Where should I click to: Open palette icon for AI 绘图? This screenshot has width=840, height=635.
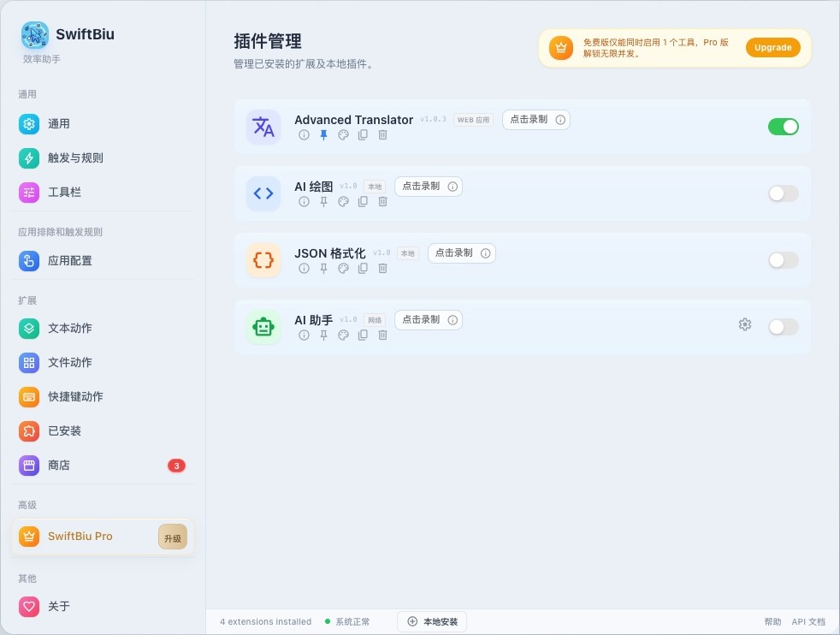click(343, 201)
